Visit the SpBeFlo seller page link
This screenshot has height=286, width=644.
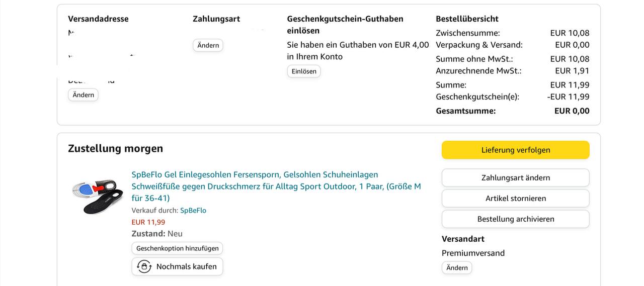coord(193,210)
